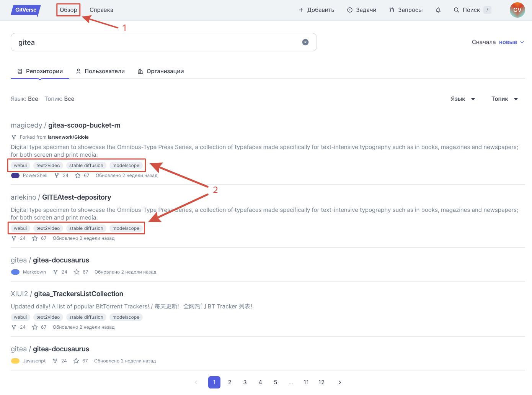Click fork icon under gitea_TrackersListCollection
The image size is (532, 395).
(x=14, y=327)
